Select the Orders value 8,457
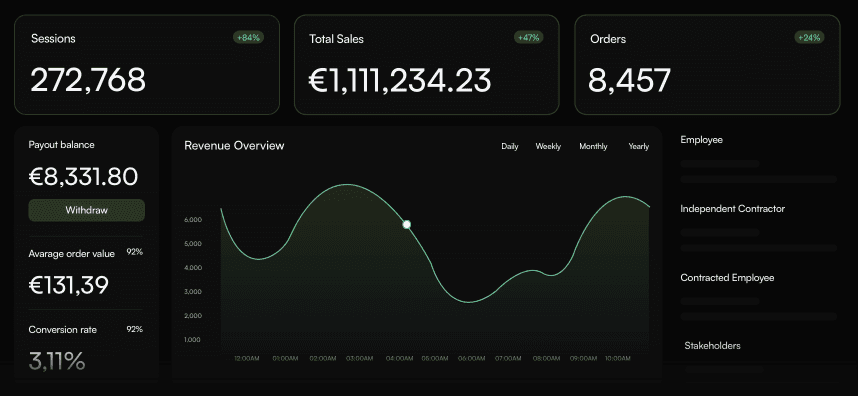858x396 pixels. 629,80
